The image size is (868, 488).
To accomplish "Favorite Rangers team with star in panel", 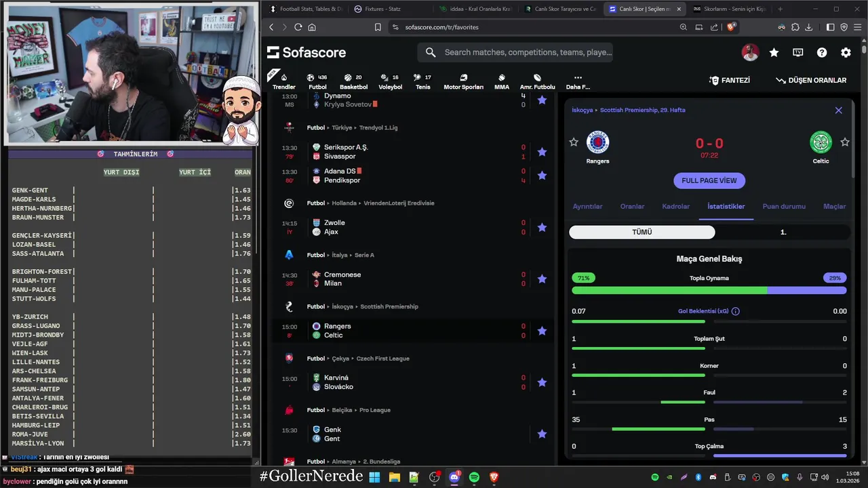I will tap(574, 142).
